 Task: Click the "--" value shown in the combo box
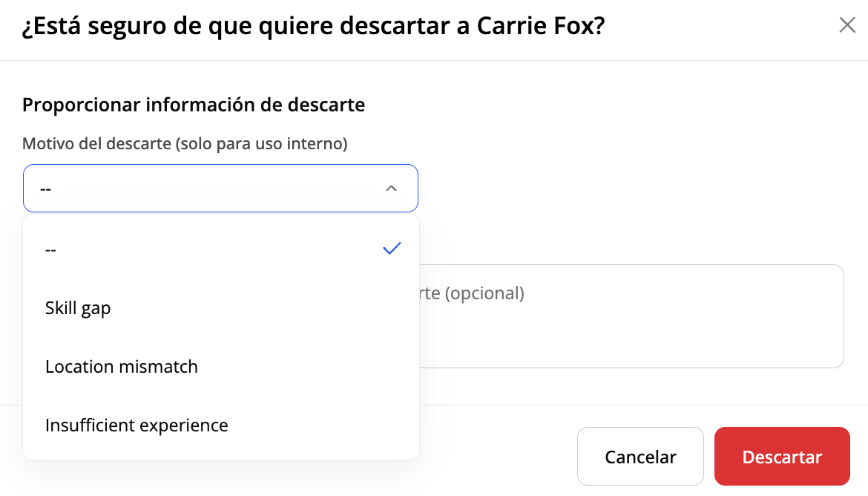pos(46,189)
